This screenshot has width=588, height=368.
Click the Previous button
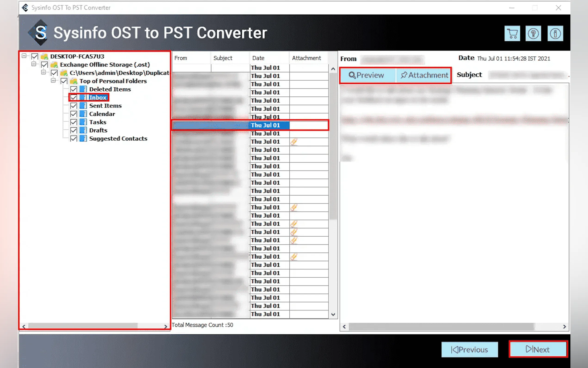tap(469, 349)
